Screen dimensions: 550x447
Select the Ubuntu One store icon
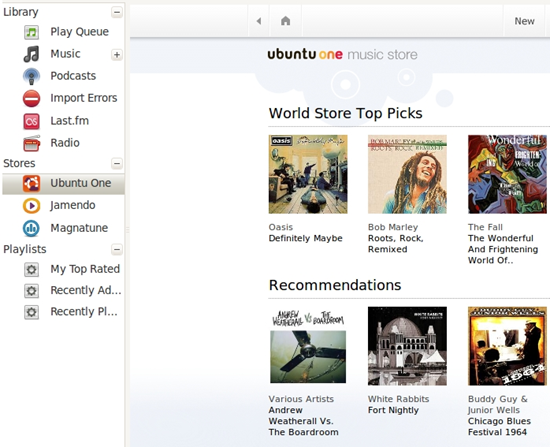pos(32,183)
